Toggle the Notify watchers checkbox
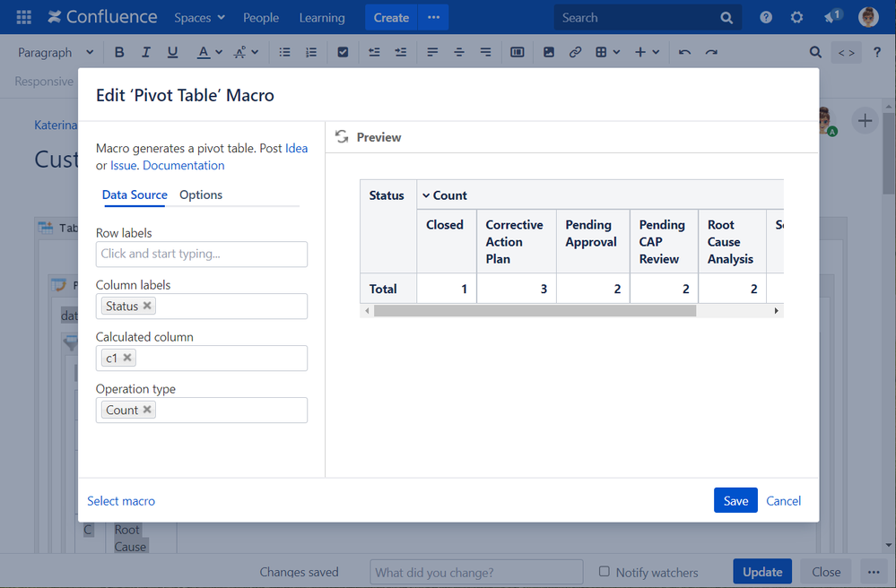 604,571
